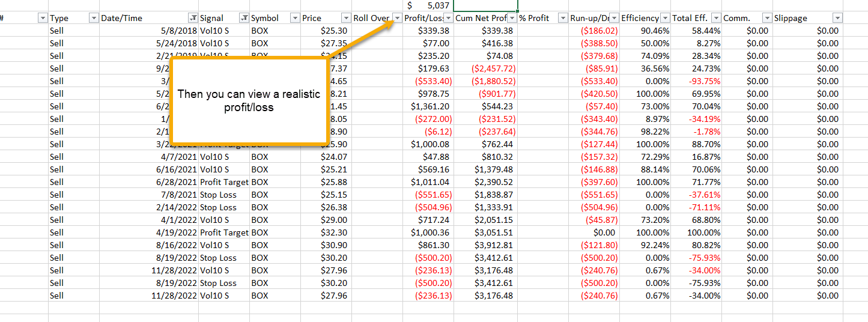Open the Efficiency column filter dropdown
The image size is (868, 322).
click(x=665, y=18)
